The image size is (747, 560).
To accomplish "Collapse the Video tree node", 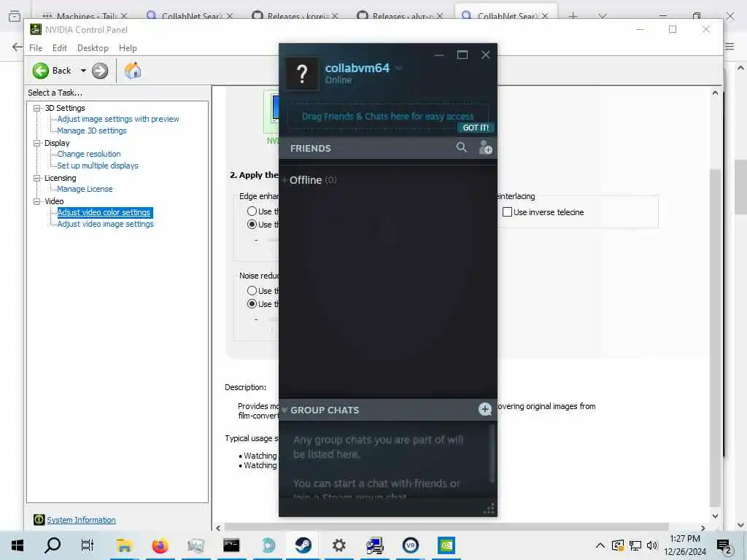I will 36,201.
